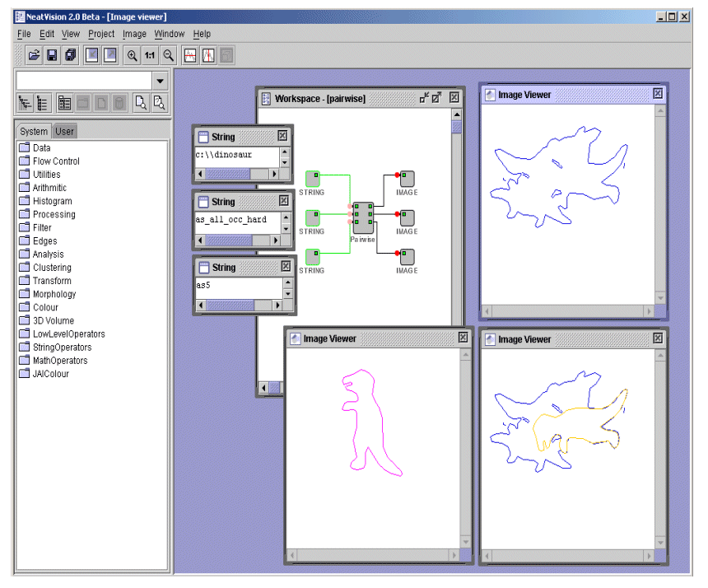Click the Save (floppy disk) toolbar icon
The width and height of the screenshot is (708, 588).
click(52, 55)
